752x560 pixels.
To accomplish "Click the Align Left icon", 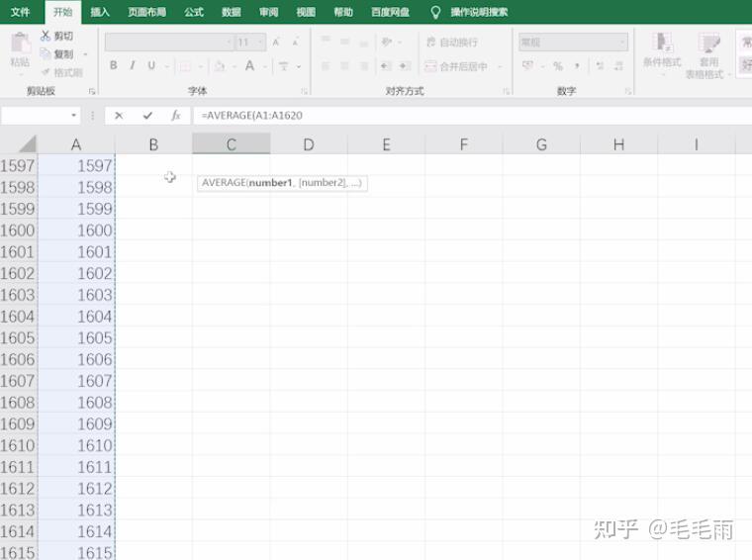I will (x=326, y=66).
